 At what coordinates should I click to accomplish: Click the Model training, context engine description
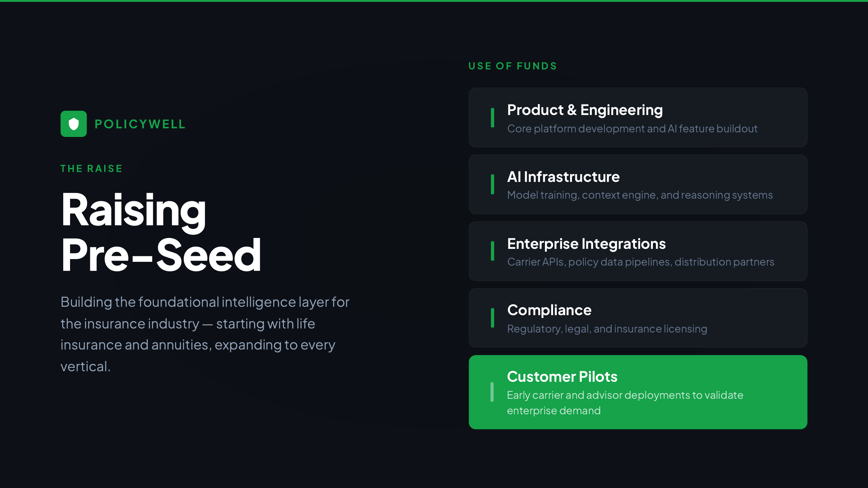pos(640,195)
